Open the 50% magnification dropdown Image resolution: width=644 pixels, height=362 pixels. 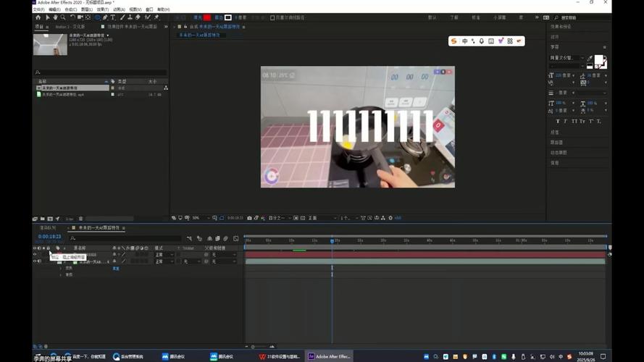pyautogui.click(x=197, y=218)
